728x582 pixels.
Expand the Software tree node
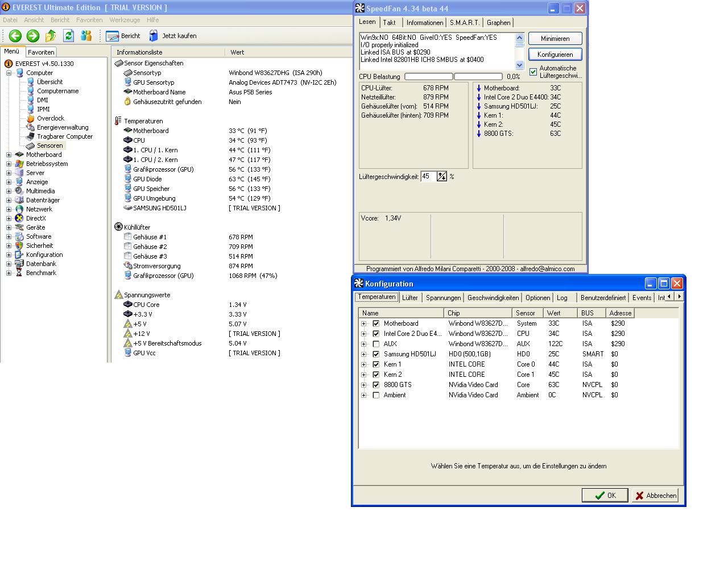[x=9, y=236]
